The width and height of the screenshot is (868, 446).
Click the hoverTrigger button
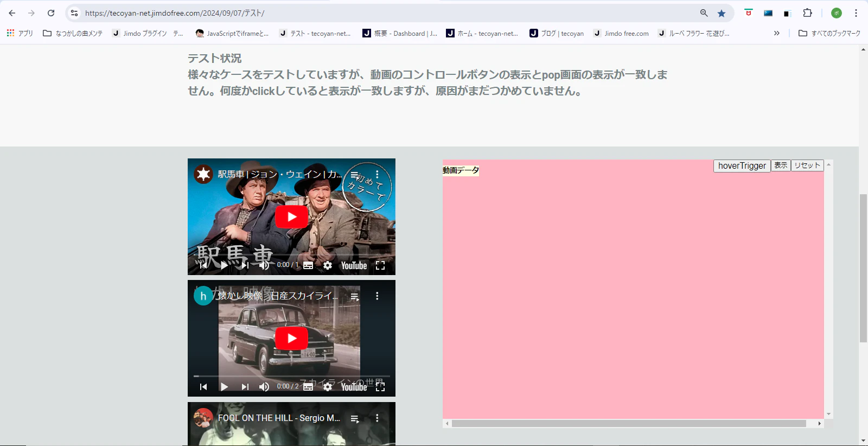pos(742,166)
